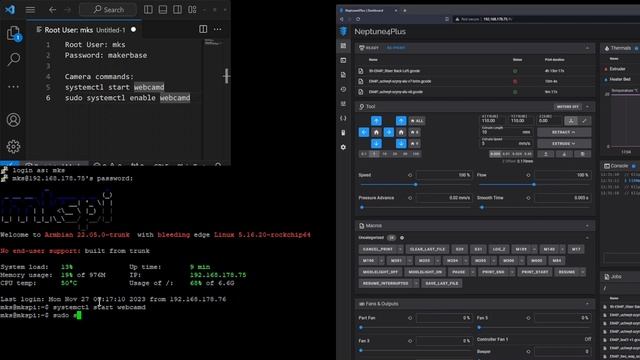The height and width of the screenshot is (360, 640).
Task: Open the RESUME_INTERRUPTED macro dropdown arrow
Action: 416,283
